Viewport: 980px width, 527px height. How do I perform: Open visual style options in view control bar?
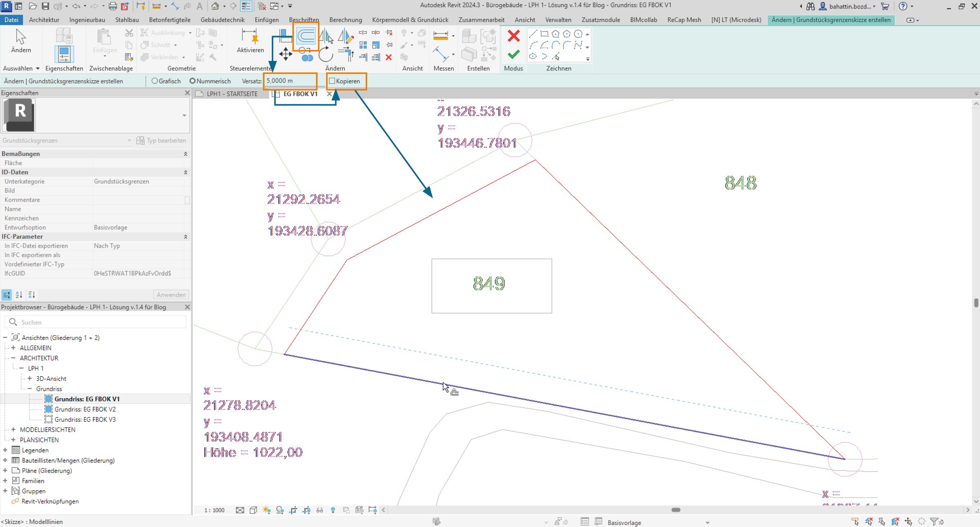click(253, 510)
